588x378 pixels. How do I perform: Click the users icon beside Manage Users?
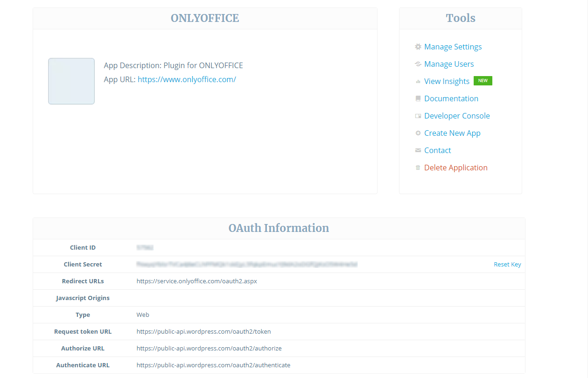point(418,64)
